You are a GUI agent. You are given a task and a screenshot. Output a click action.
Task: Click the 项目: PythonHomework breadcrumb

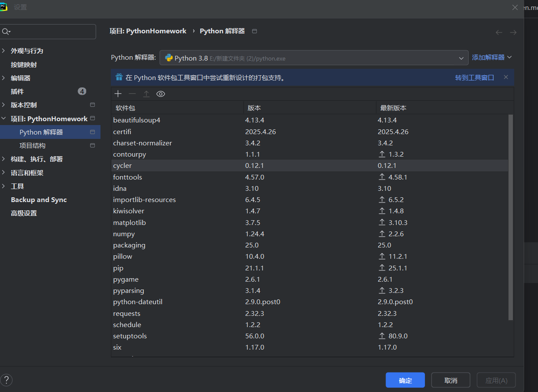point(148,31)
